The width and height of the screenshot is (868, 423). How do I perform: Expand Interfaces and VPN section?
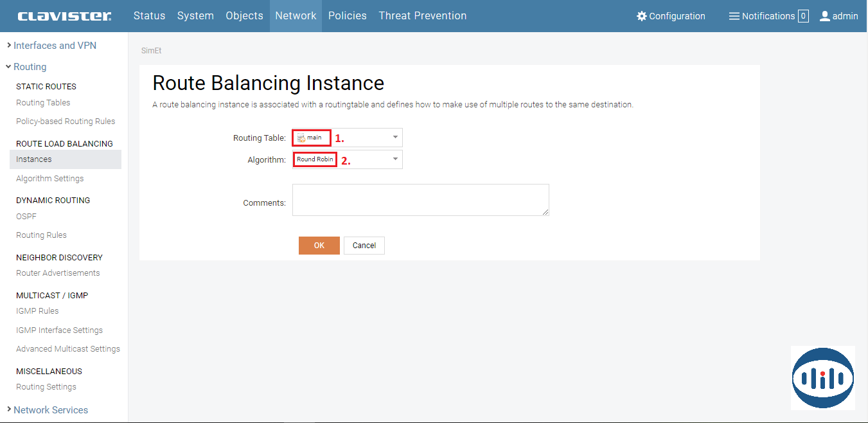tap(55, 46)
